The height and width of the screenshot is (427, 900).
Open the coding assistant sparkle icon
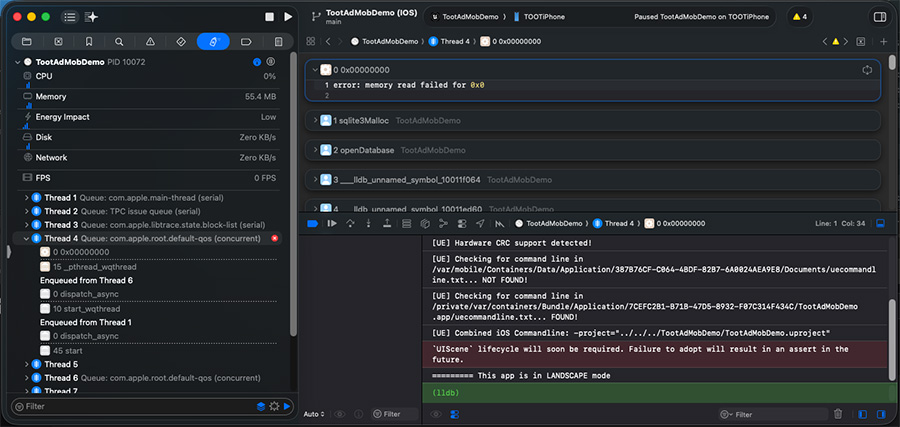coord(91,17)
